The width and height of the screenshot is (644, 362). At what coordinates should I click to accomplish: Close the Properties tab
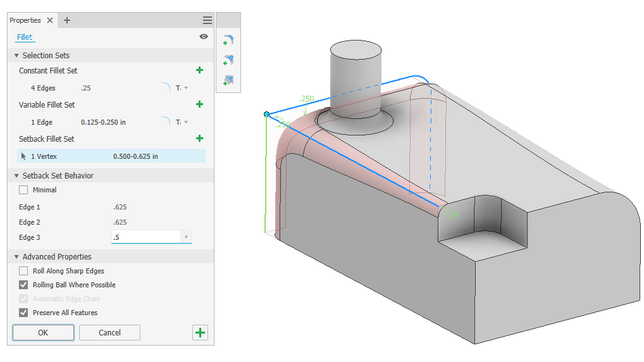pyautogui.click(x=50, y=20)
